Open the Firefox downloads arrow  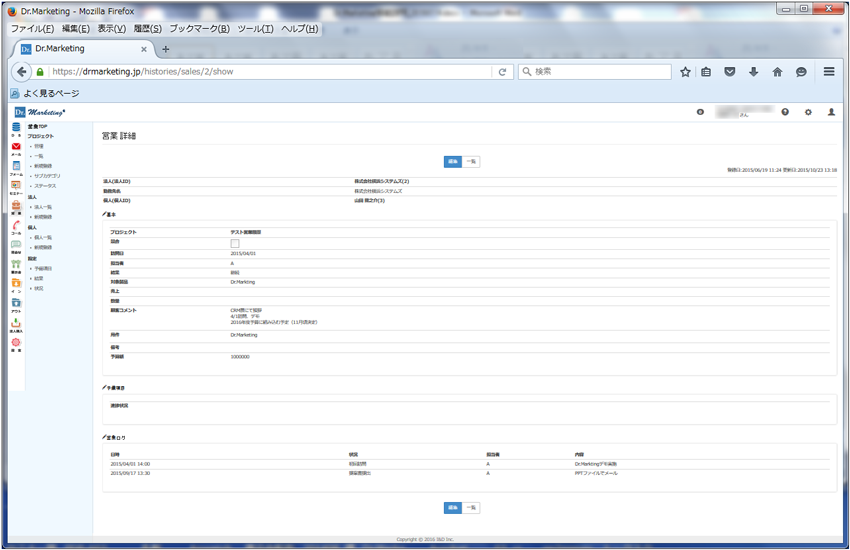point(753,72)
